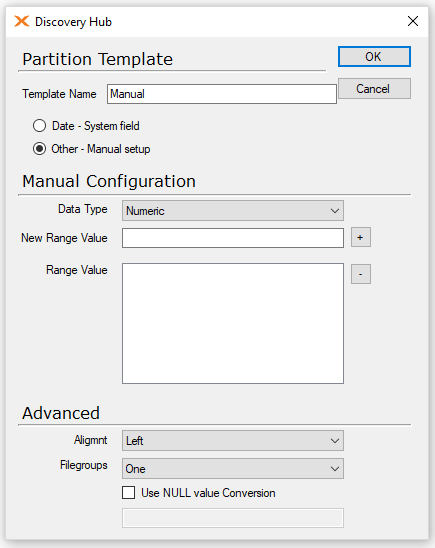Viewport: 435px width, 548px height.
Task: Click the disabled NULL conversion value field
Action: click(233, 518)
